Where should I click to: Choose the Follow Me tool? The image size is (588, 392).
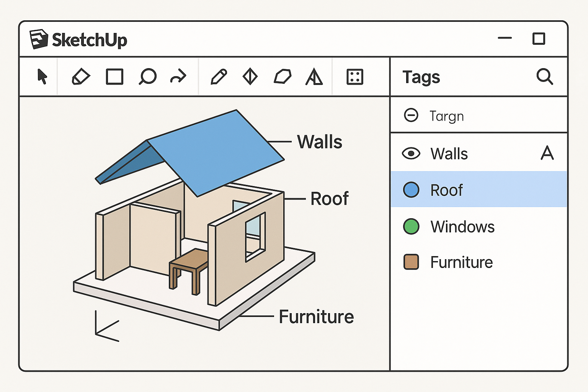pos(314,77)
